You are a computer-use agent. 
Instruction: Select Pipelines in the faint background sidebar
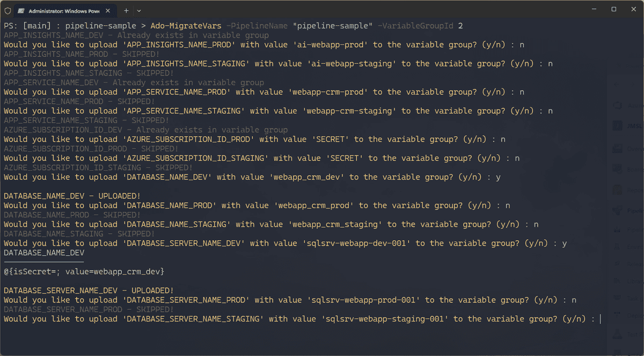[x=617, y=210]
